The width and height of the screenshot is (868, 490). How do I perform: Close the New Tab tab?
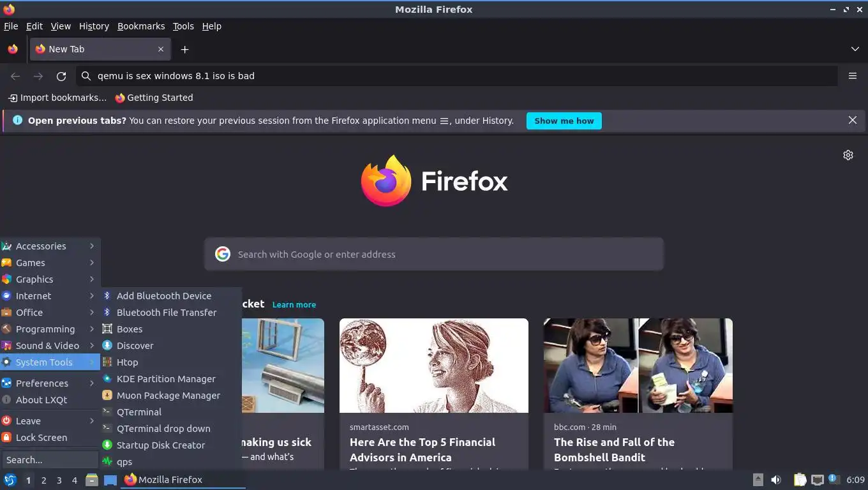tap(161, 49)
